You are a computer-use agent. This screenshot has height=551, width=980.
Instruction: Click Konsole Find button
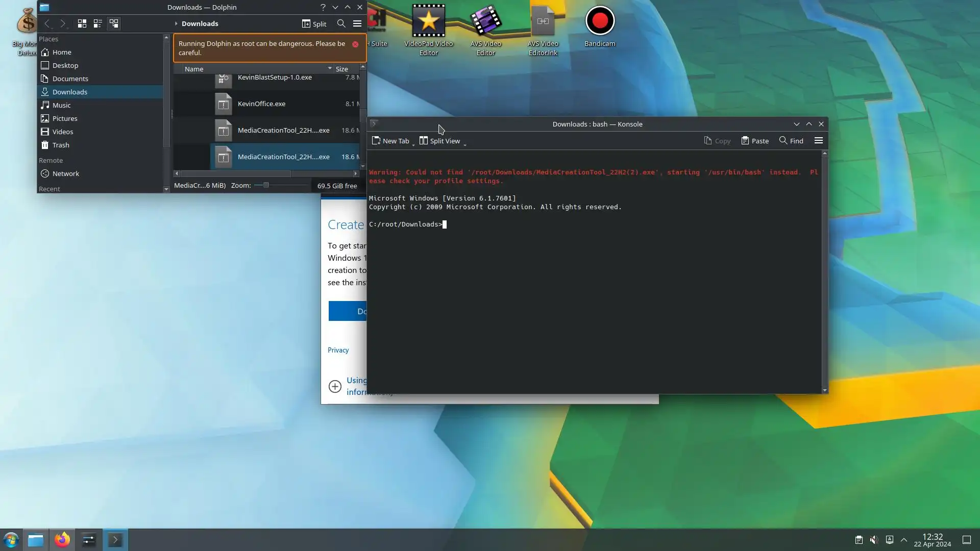pos(791,141)
